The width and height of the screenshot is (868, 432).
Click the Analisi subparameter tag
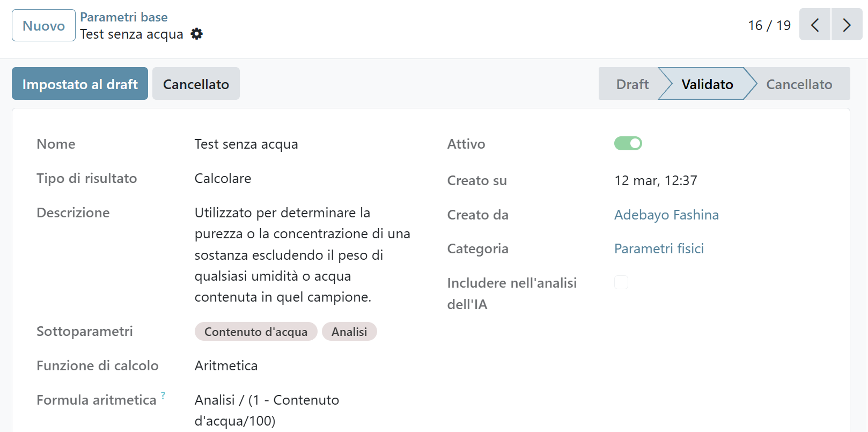[x=349, y=332]
